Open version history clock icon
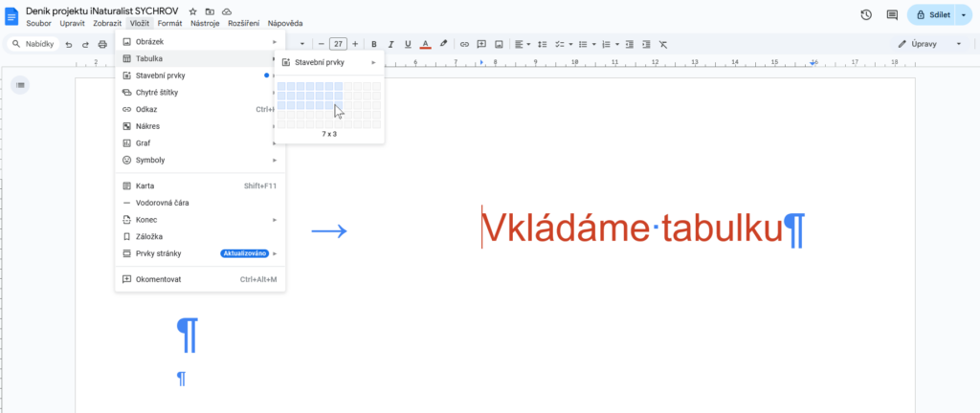 [x=866, y=15]
